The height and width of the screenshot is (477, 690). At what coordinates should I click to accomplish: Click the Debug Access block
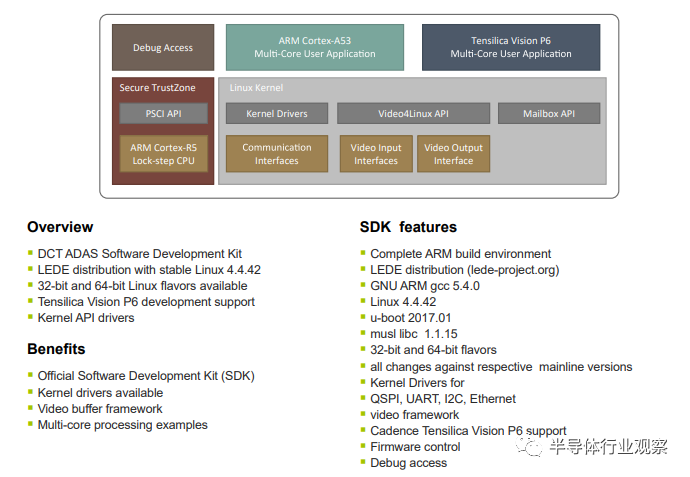[163, 48]
